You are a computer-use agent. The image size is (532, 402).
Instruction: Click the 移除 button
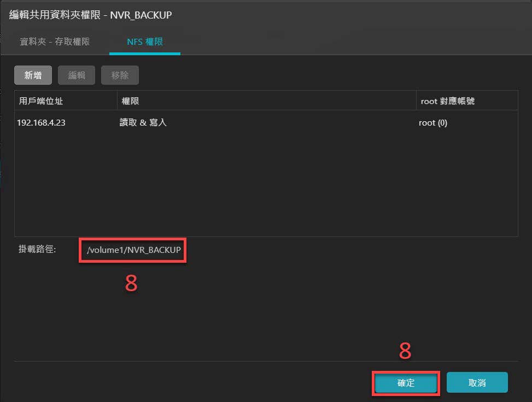click(120, 75)
